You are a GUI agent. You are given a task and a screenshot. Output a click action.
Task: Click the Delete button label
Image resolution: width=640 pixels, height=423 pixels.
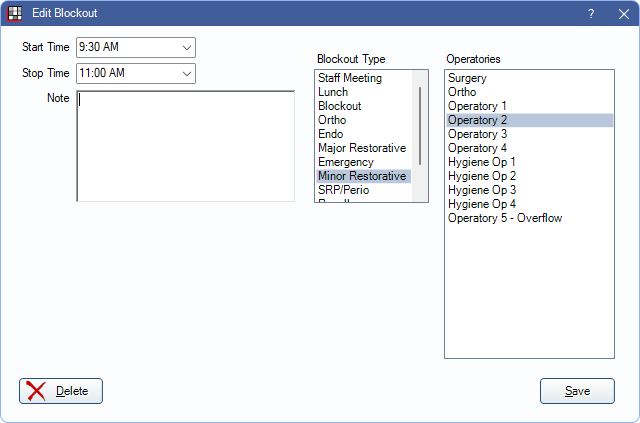72,391
